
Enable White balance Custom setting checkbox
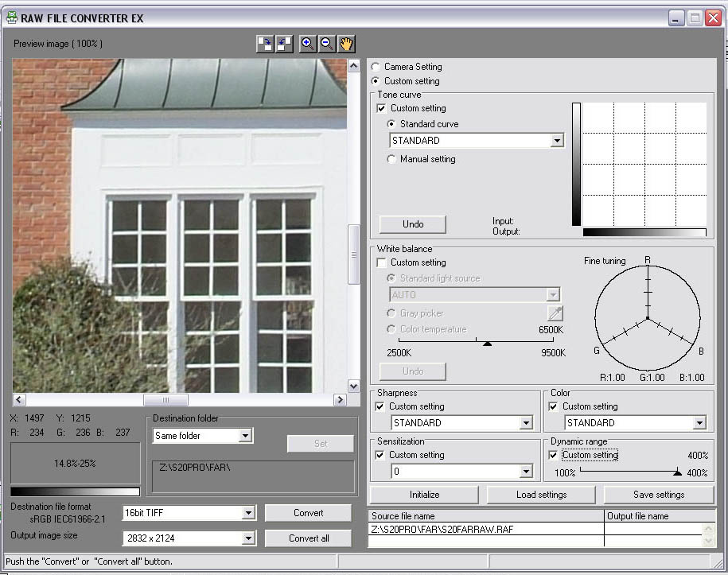(x=382, y=262)
